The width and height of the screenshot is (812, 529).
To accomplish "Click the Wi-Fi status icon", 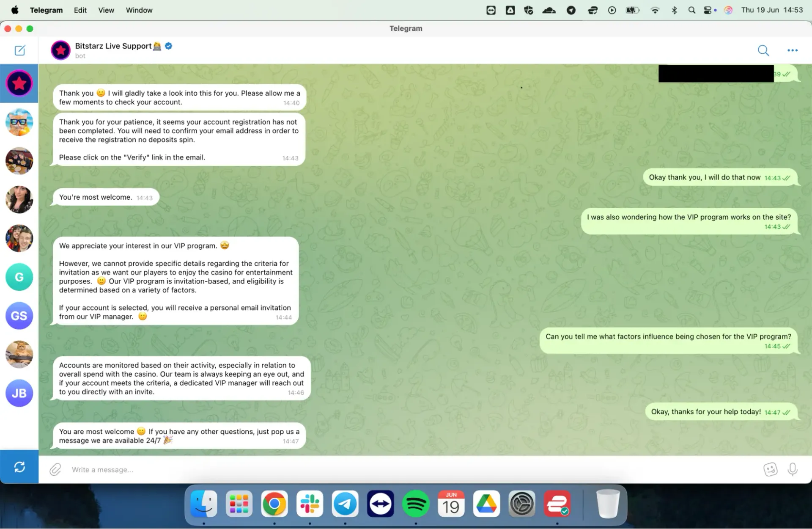I will point(655,10).
